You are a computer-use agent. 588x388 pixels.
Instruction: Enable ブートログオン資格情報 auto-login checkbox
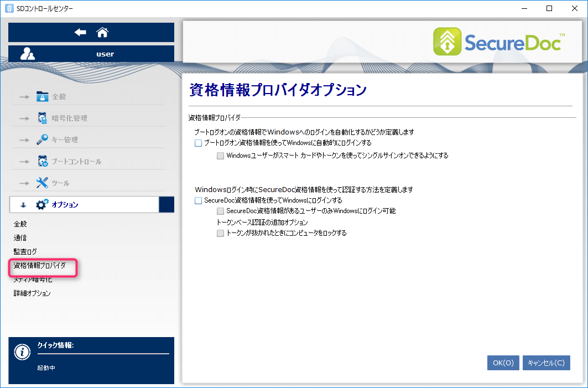199,143
